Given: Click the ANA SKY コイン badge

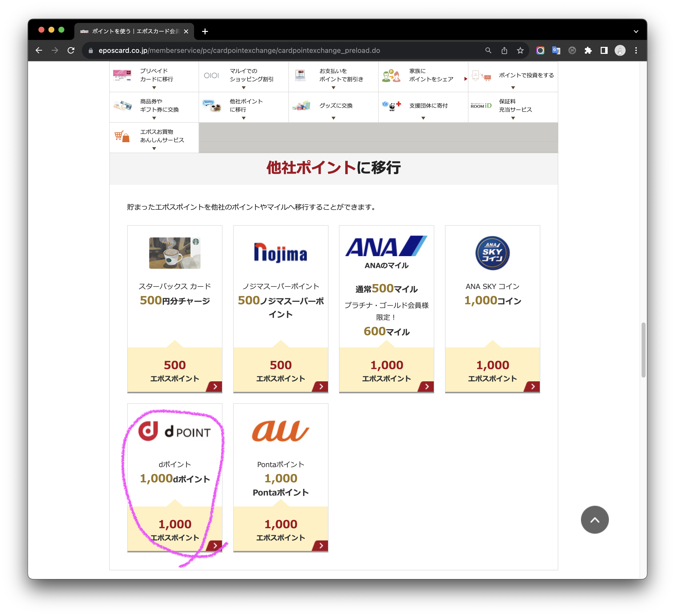Looking at the screenshot, I should [492, 253].
